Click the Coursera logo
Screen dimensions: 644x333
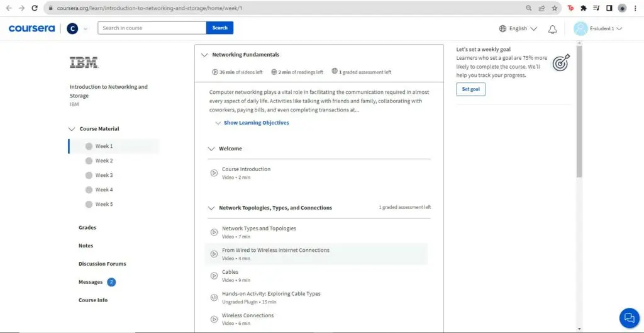coord(31,28)
